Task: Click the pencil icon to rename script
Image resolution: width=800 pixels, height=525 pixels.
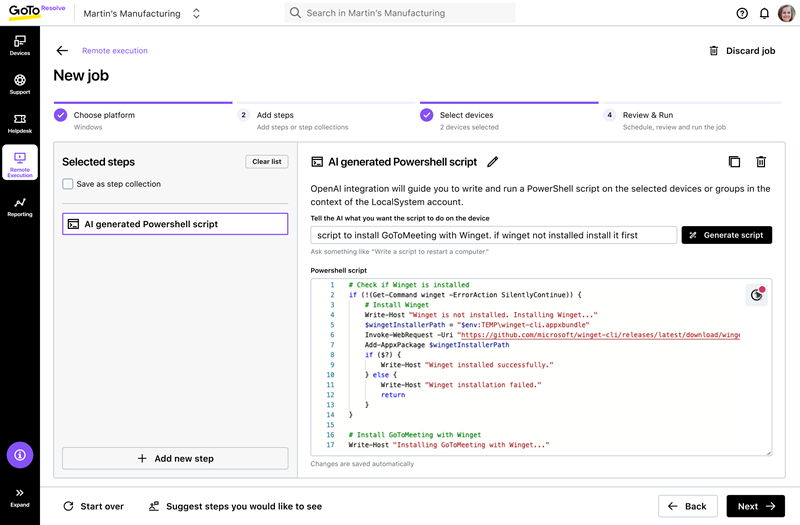Action: [492, 162]
